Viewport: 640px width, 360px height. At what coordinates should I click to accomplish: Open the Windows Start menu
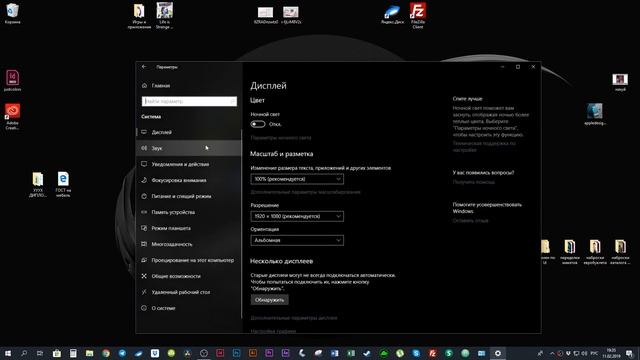pos(8,353)
